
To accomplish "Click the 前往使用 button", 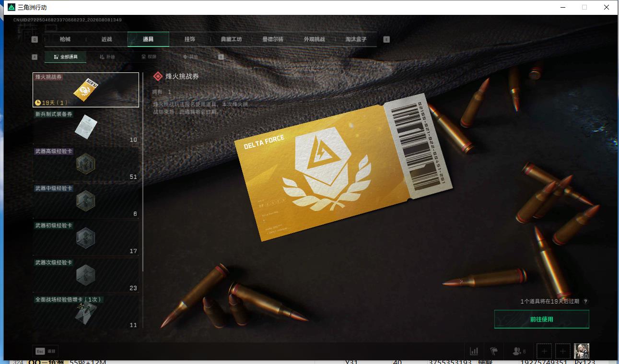I will point(541,319).
